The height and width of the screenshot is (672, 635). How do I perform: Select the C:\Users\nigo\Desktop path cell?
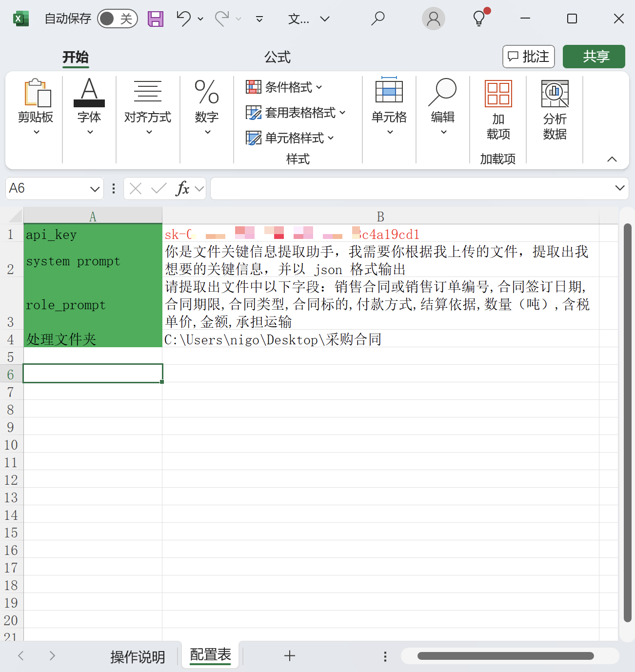click(x=380, y=338)
